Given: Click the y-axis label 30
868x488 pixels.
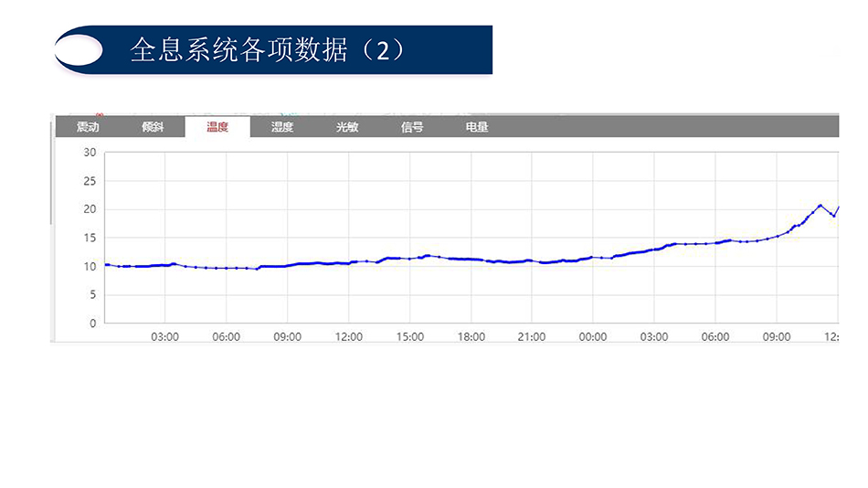Looking at the screenshot, I should click(90, 153).
